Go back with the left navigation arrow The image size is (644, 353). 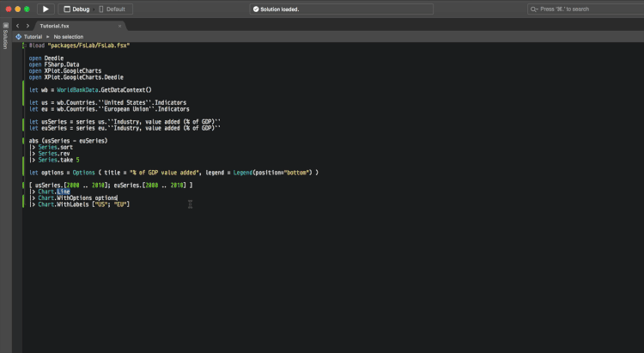pyautogui.click(x=17, y=26)
